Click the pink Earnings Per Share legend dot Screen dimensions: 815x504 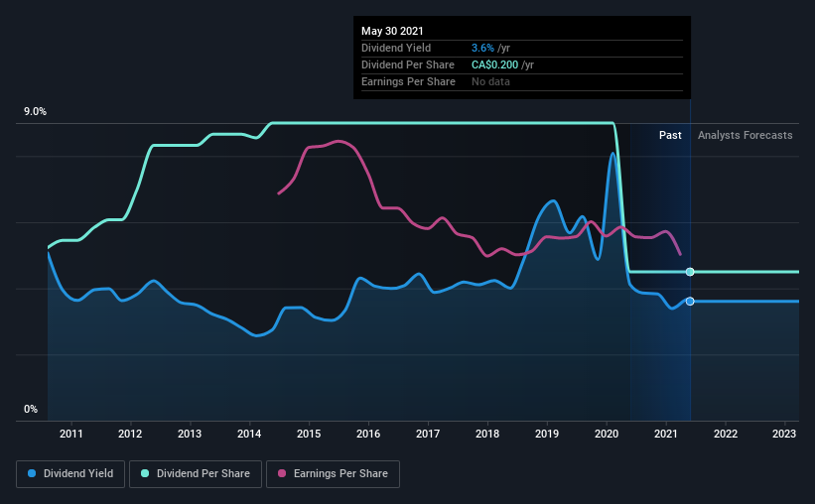pyautogui.click(x=282, y=473)
